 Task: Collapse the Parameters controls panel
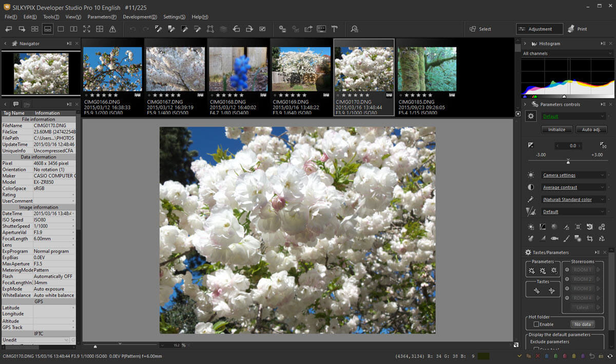coord(525,104)
